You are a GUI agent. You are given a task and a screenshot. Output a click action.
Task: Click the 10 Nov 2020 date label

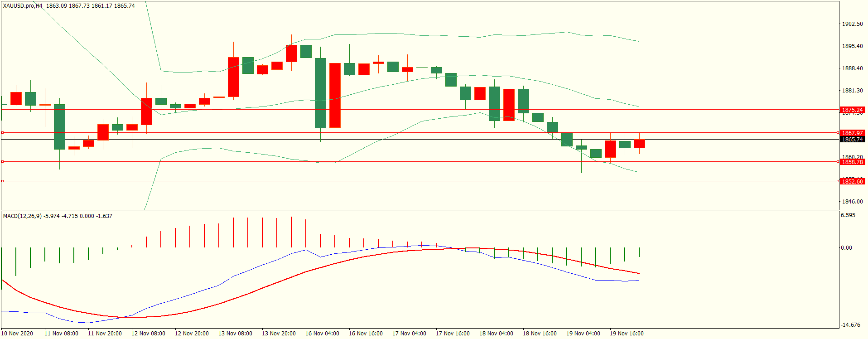tap(17, 334)
